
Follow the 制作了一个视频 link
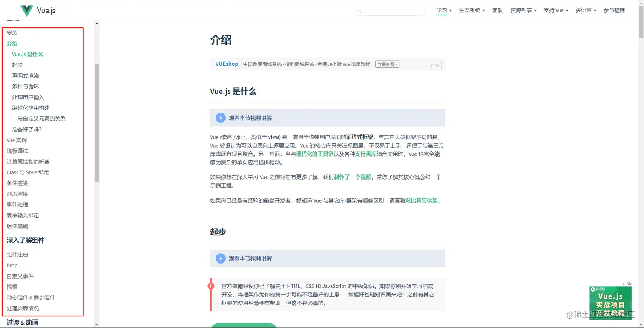tap(353, 177)
